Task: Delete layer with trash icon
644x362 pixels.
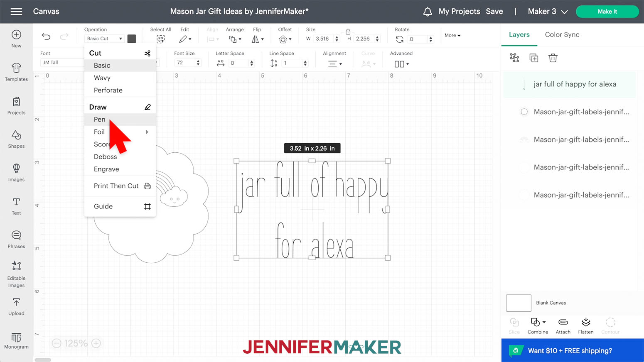Action: coord(553,58)
